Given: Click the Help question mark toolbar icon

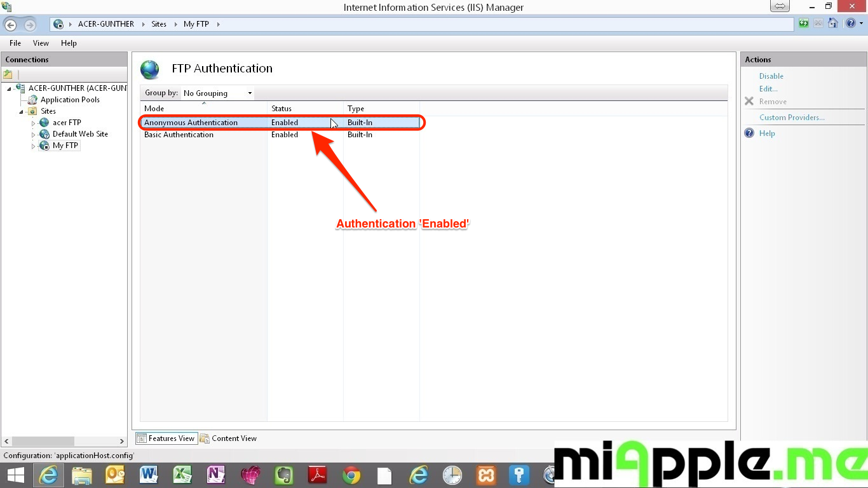Looking at the screenshot, I should [850, 24].
